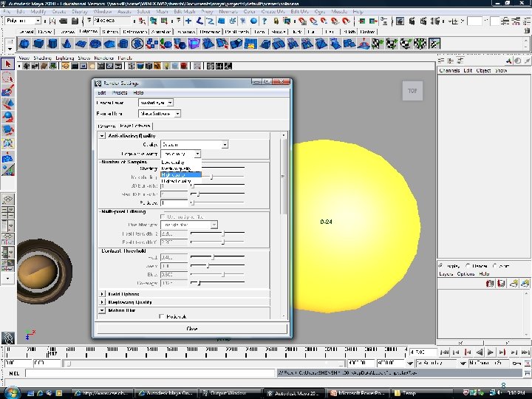Click the Paint Selection tool icon
532x399 pixels.
[x=7, y=90]
